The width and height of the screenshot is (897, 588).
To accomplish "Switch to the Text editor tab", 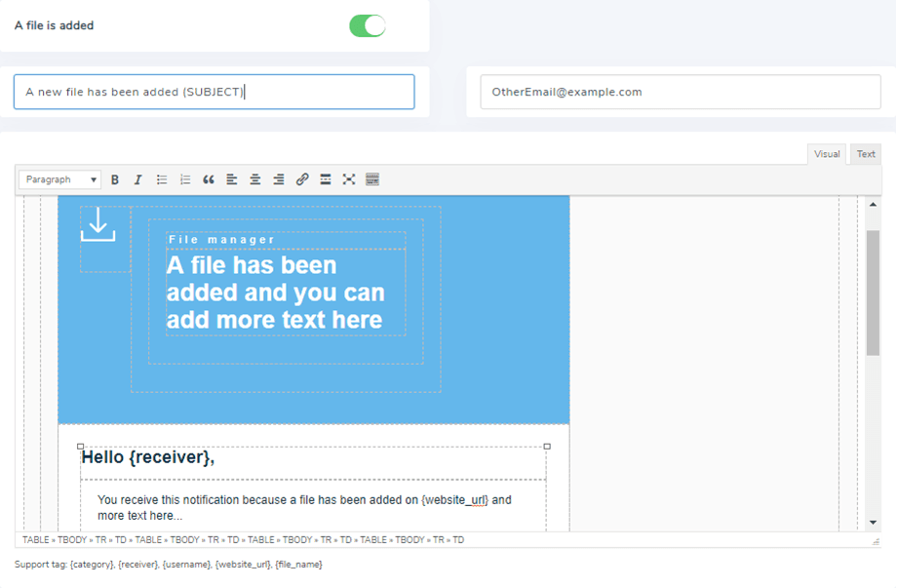I will click(866, 154).
